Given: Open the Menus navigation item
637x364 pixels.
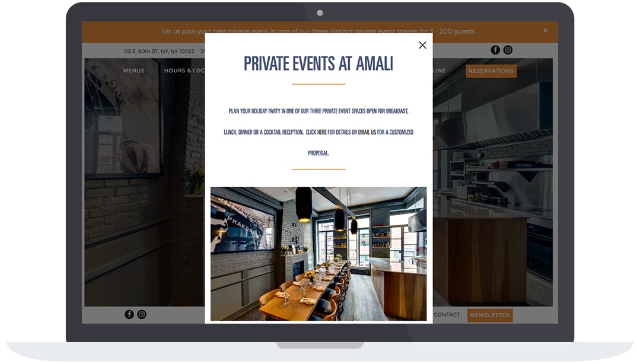Looking at the screenshot, I should [133, 71].
